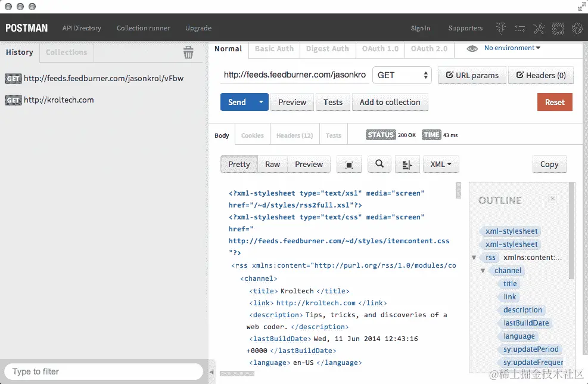Screen dimensions: 588x384
Task: Switch response view to Raw
Action: click(x=273, y=165)
